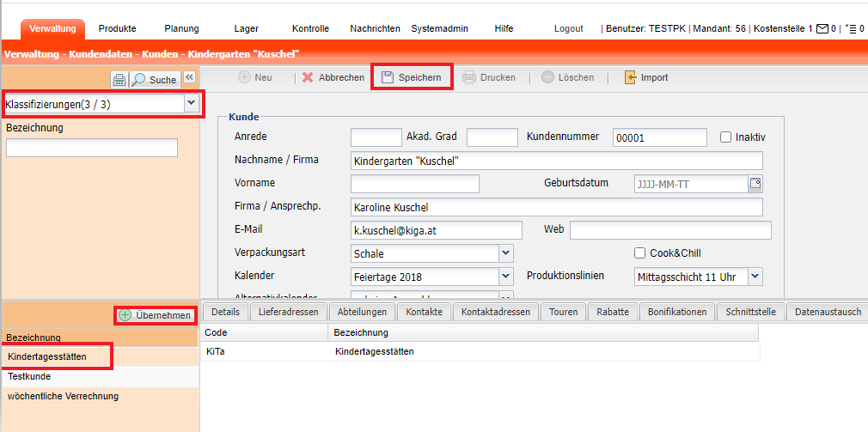This screenshot has width=868, height=432.
Task: Click the Logout link
Action: click(568, 28)
